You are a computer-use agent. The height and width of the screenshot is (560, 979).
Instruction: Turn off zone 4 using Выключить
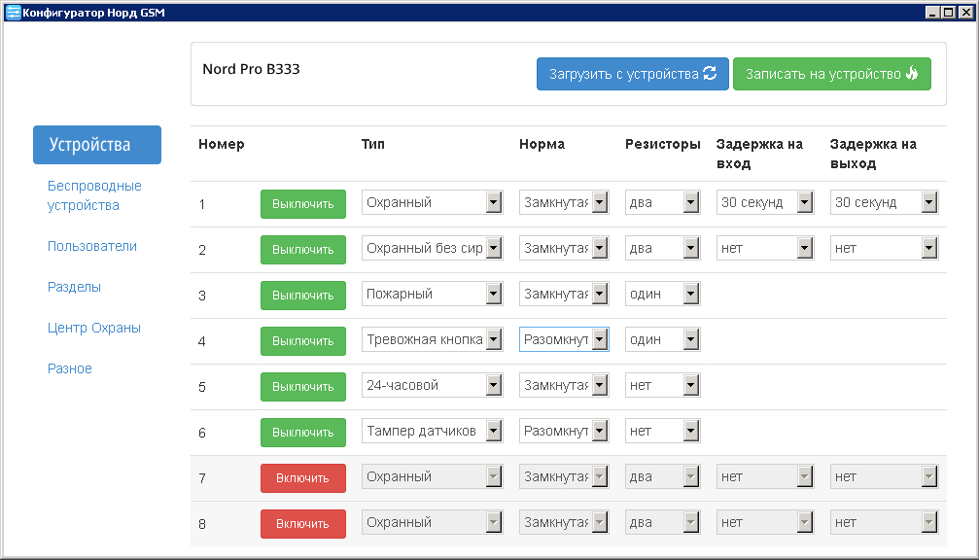[302, 341]
